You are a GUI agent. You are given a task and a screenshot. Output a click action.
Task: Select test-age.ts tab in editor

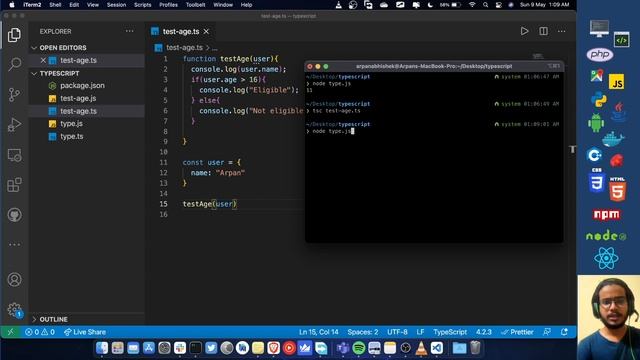(x=181, y=31)
